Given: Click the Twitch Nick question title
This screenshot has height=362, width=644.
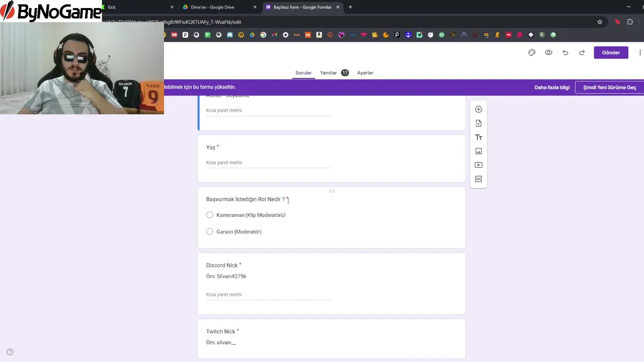Looking at the screenshot, I should click(x=220, y=331).
